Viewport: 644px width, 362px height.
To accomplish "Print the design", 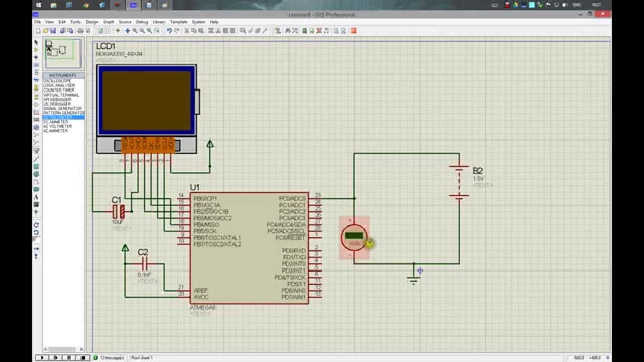I will [79, 31].
